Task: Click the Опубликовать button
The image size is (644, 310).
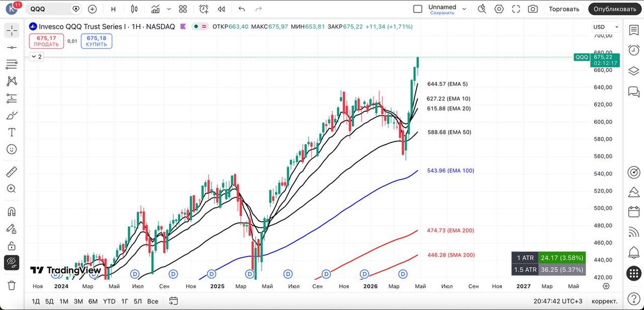Action: point(615,9)
